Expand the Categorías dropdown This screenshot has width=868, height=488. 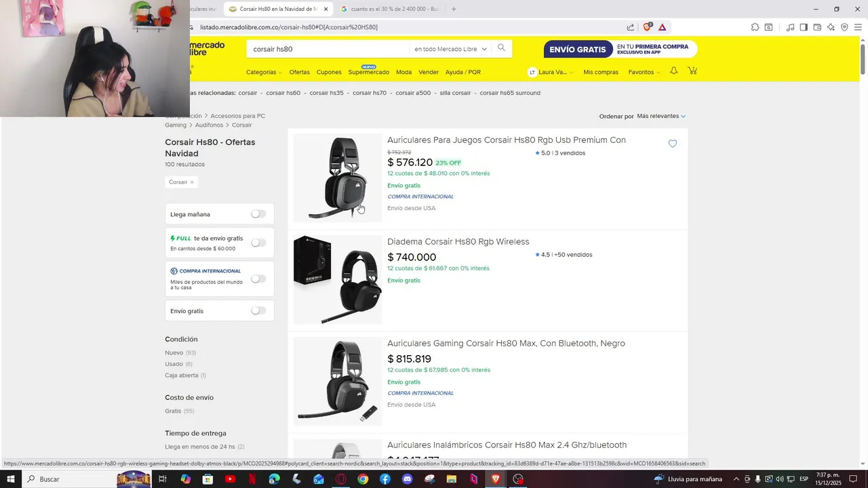264,72
